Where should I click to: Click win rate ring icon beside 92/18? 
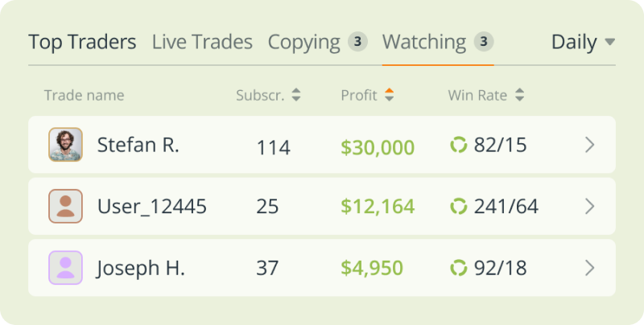[x=458, y=268]
